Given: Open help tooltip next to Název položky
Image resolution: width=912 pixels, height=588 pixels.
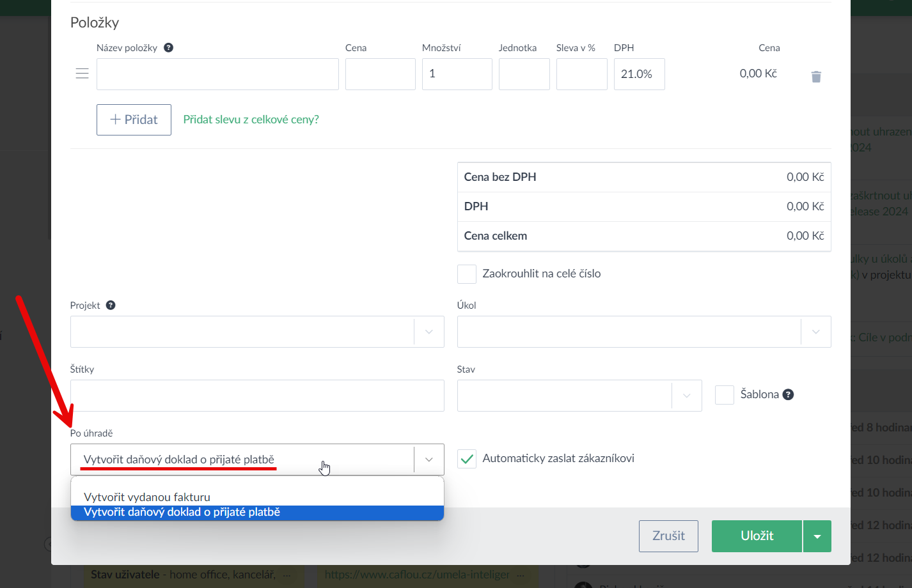Looking at the screenshot, I should click(x=169, y=48).
